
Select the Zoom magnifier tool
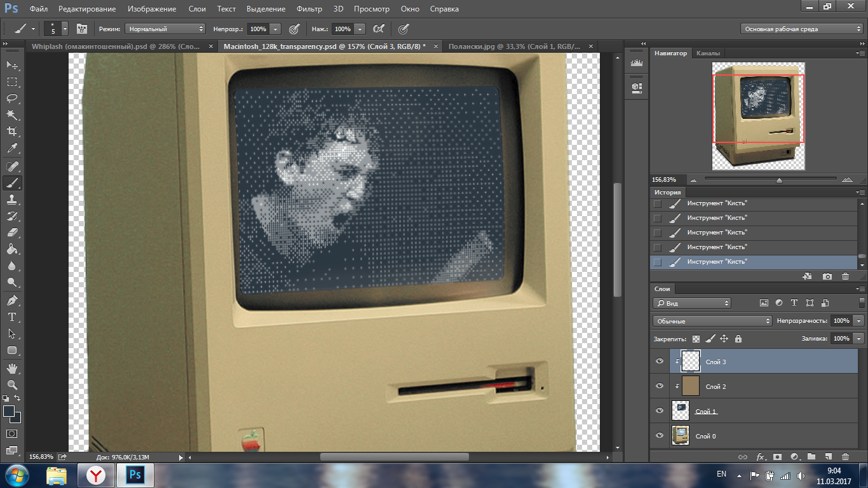tap(12, 384)
